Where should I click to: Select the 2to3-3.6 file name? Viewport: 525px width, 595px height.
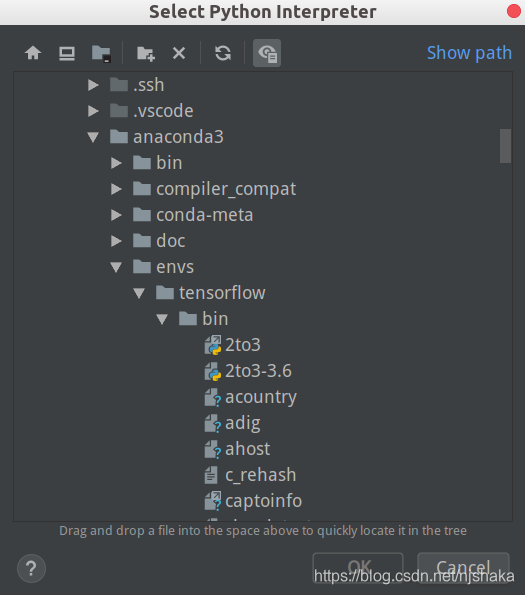tap(258, 371)
